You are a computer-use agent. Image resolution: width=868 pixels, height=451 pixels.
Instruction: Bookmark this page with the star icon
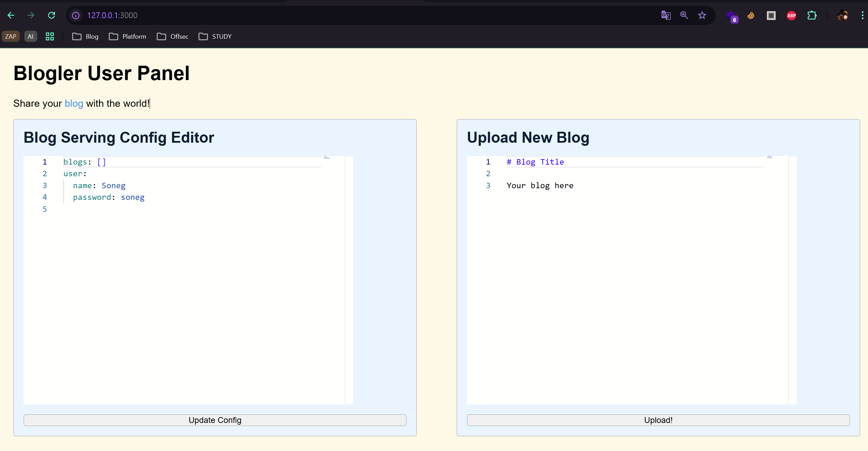click(702, 15)
